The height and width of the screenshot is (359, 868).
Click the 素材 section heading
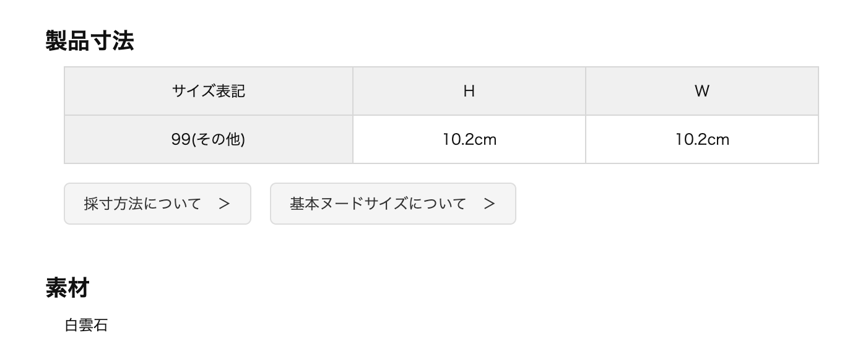[x=67, y=288]
